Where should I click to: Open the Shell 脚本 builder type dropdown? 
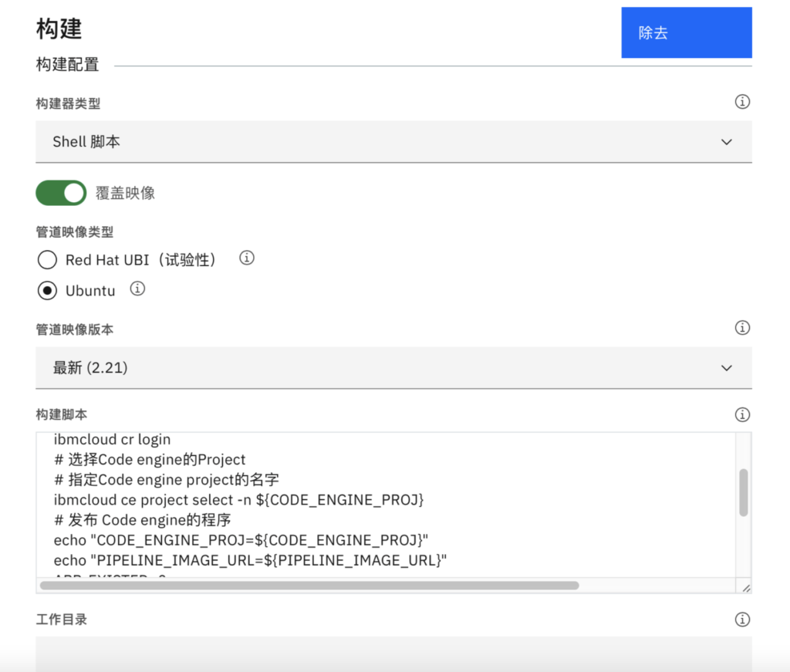coord(393,141)
